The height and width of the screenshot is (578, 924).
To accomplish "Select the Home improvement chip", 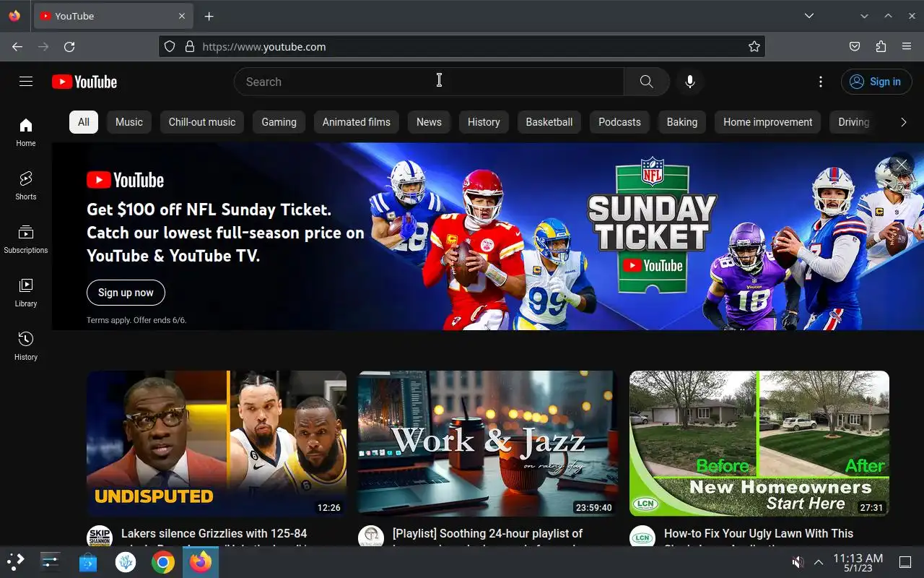I will coord(768,122).
